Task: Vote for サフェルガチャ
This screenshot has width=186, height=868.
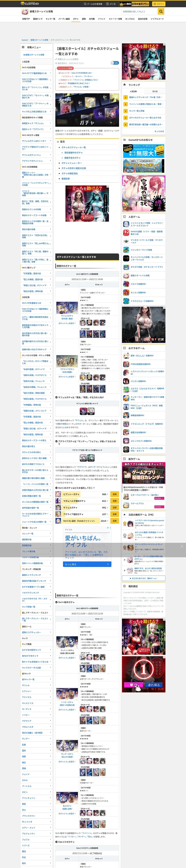Action: (x=114, y=507)
